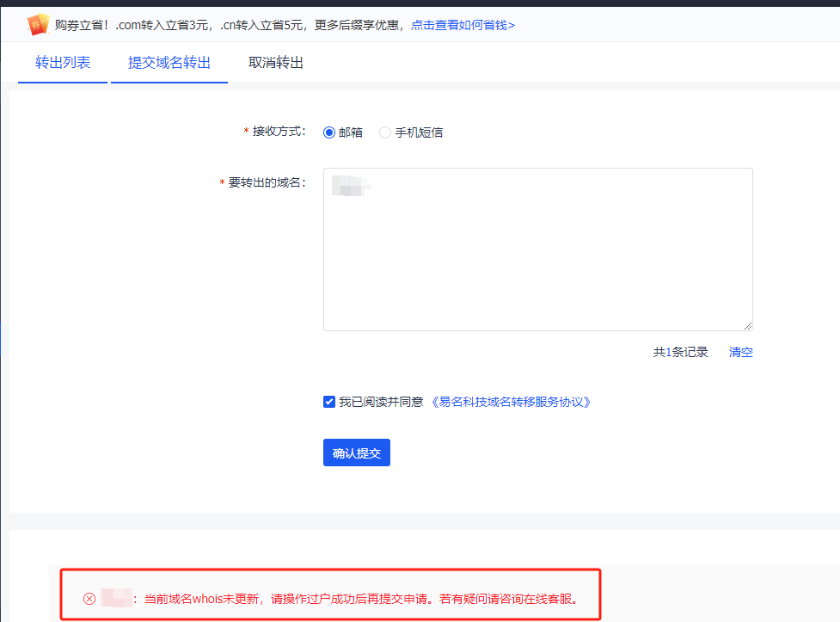This screenshot has width=840, height=622.
Task: Click the 共1条记录 record count text
Action: pos(680,352)
